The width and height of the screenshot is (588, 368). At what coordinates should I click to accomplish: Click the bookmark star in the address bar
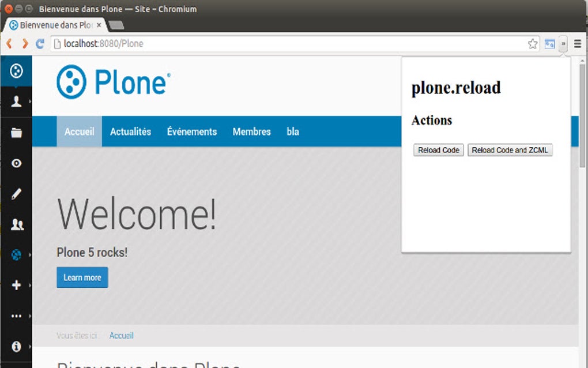532,43
